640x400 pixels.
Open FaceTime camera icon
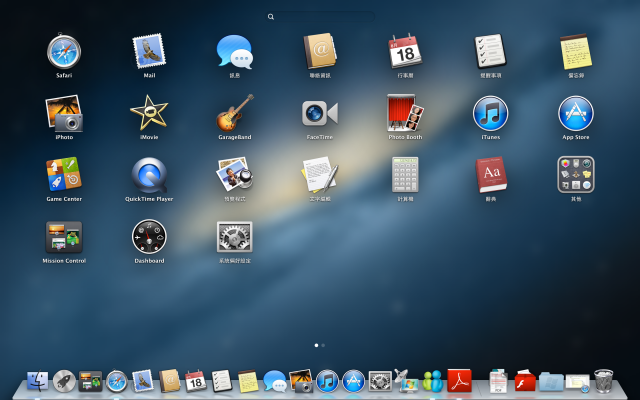(320, 113)
